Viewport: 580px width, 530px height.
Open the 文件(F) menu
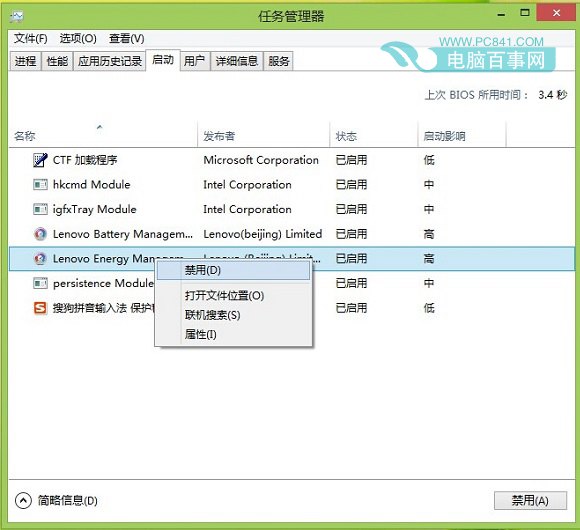[x=31, y=38]
